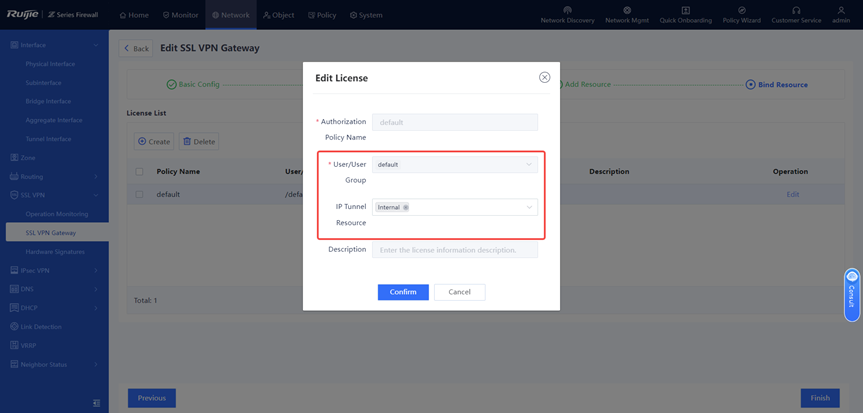The width and height of the screenshot is (863, 413).
Task: Switch to the Monitor top menu
Action: (181, 15)
